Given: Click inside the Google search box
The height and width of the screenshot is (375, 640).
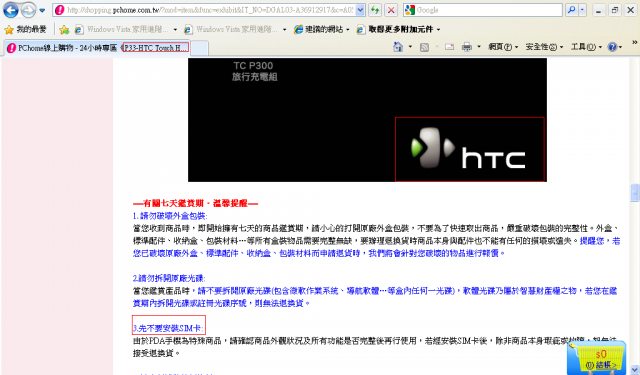Looking at the screenshot, I should tap(488, 10).
